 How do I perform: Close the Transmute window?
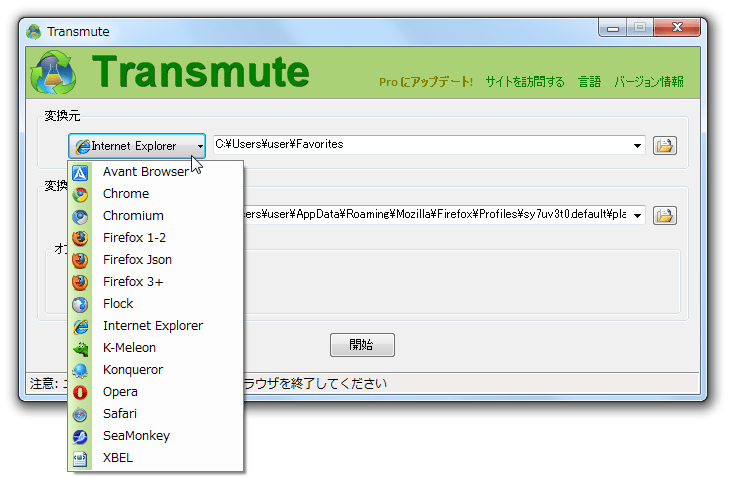[x=677, y=28]
